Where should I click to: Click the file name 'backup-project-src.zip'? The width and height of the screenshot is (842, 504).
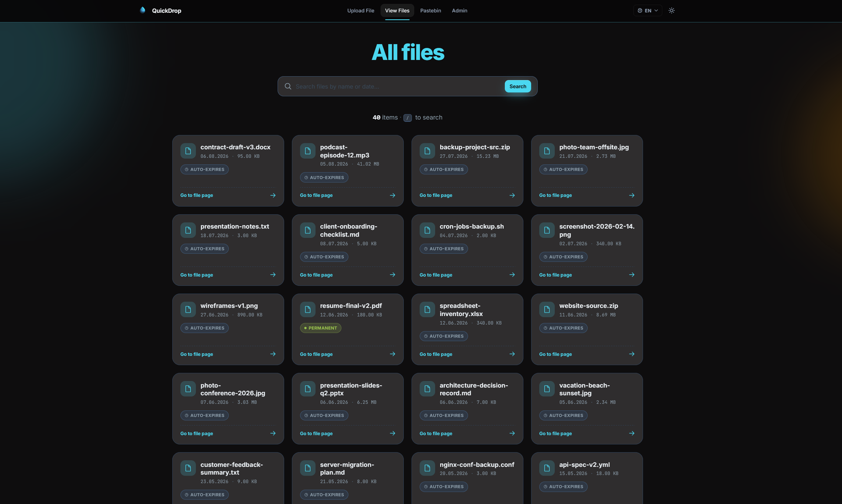[475, 147]
